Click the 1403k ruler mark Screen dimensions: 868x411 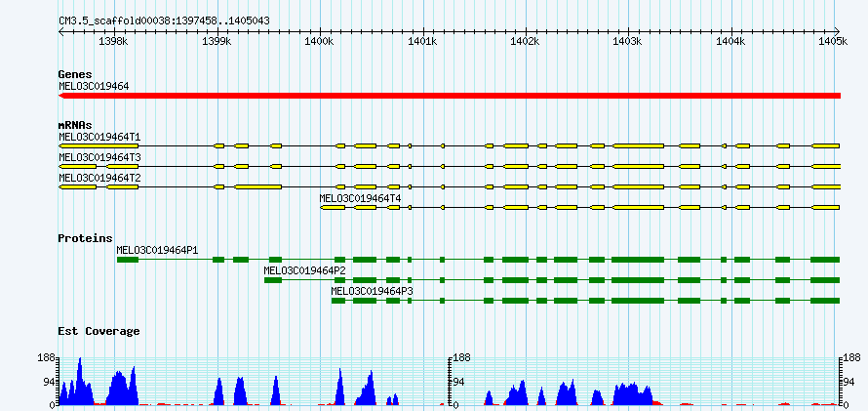click(629, 41)
